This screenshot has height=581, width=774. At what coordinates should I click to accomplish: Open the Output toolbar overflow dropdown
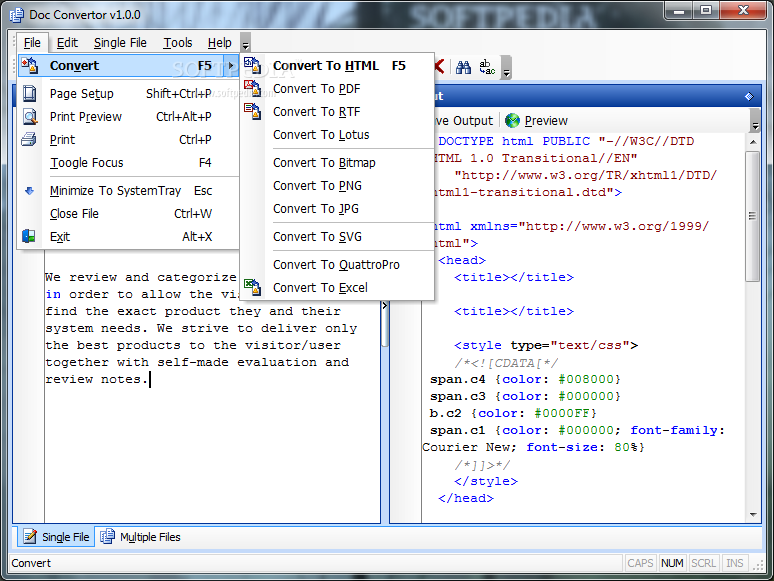755,121
